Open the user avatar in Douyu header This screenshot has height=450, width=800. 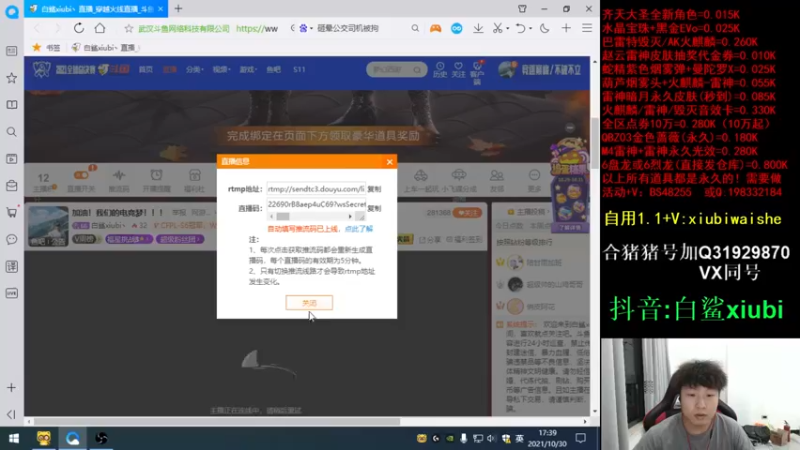pos(507,69)
